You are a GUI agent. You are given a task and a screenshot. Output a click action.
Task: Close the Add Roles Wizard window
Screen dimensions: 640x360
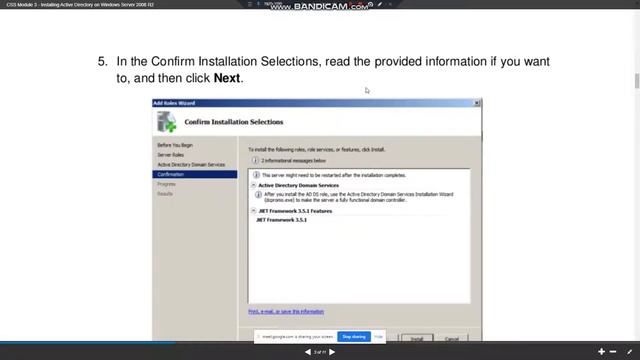pos(476,103)
